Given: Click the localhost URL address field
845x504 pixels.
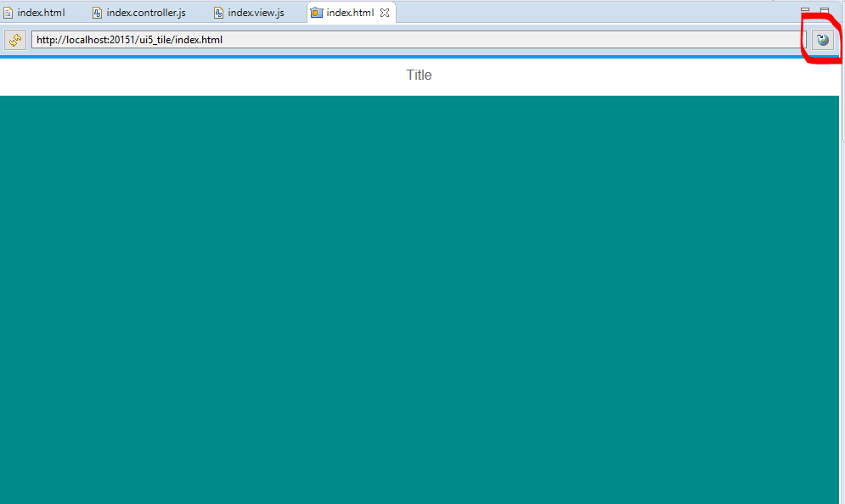Looking at the screenshot, I should [419, 40].
